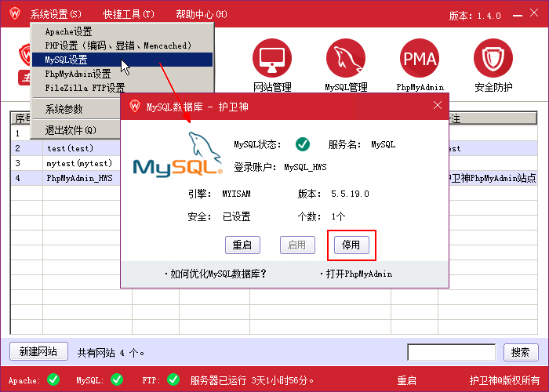Open the 系统设置(S) menu
The height and width of the screenshot is (392, 549).
tap(56, 14)
